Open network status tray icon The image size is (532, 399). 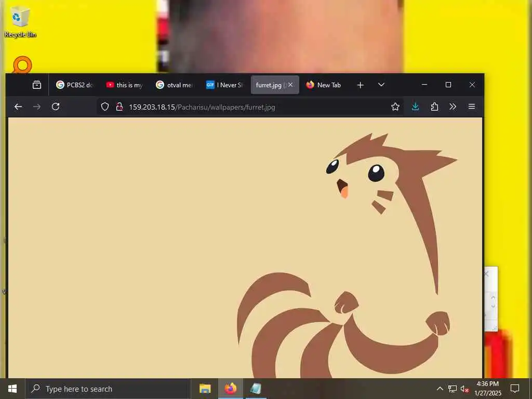(453, 389)
